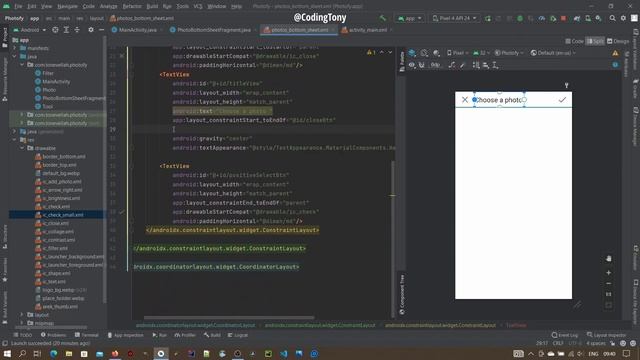Click the default margins 0dp button
This screenshot has width=640, height=360.
pos(435,65)
